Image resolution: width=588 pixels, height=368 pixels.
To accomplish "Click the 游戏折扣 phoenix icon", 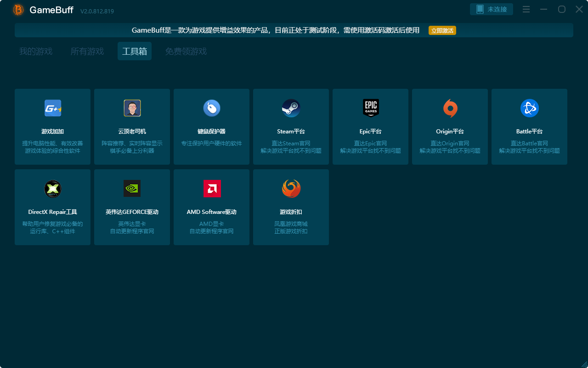I will pos(291,189).
